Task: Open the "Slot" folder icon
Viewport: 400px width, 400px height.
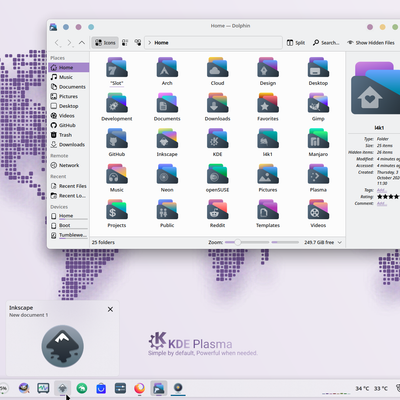Action: click(117, 68)
